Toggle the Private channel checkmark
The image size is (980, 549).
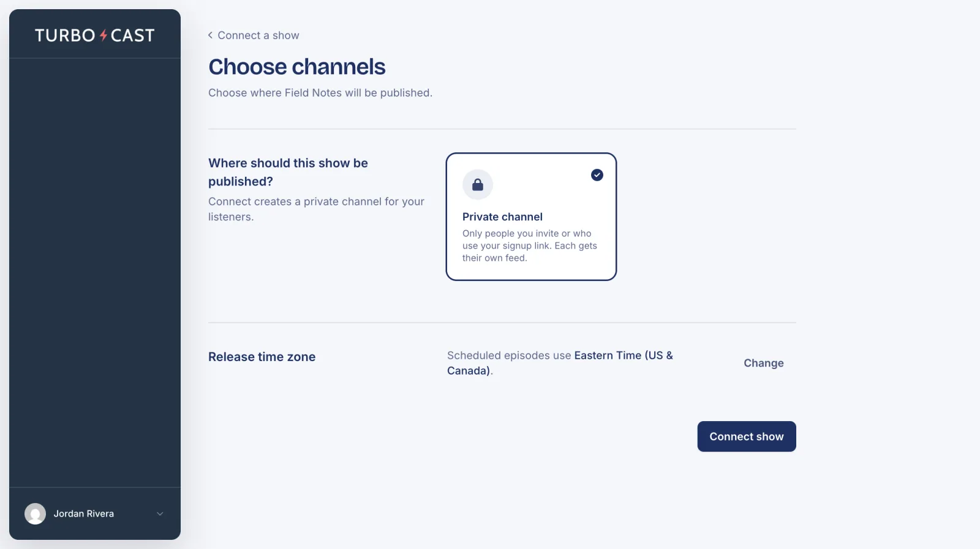pos(597,175)
